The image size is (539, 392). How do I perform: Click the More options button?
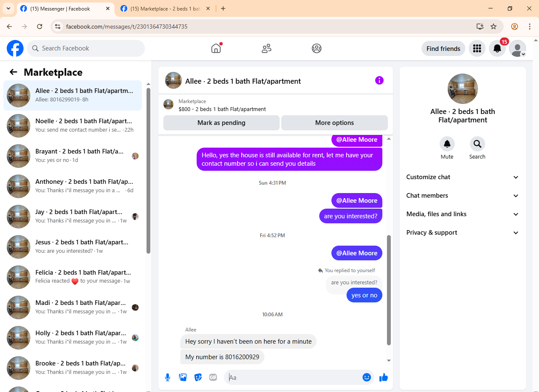[x=334, y=123]
